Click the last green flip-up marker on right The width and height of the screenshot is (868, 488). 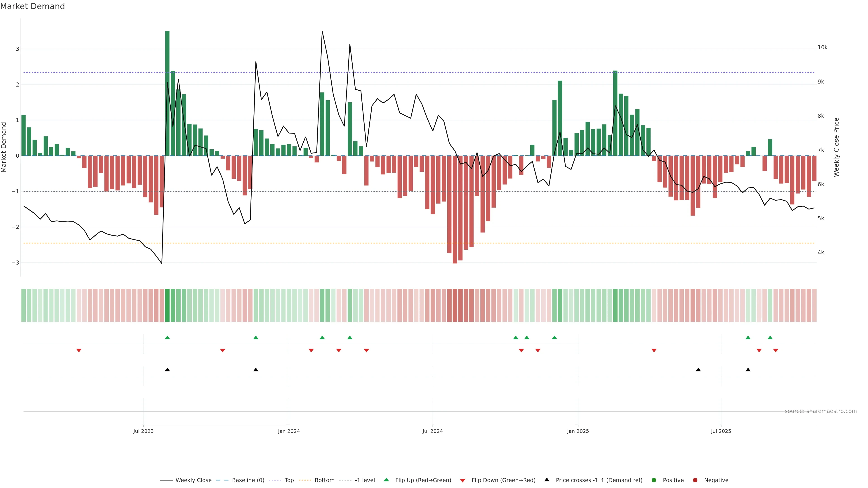tap(770, 338)
